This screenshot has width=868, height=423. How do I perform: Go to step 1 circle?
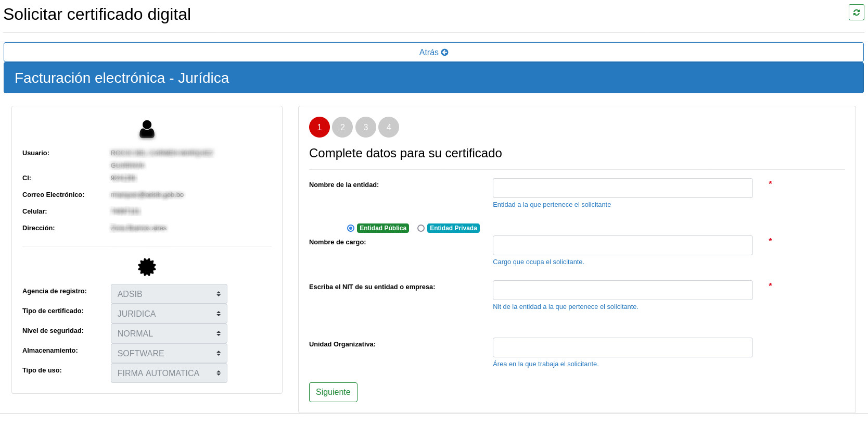pyautogui.click(x=320, y=127)
